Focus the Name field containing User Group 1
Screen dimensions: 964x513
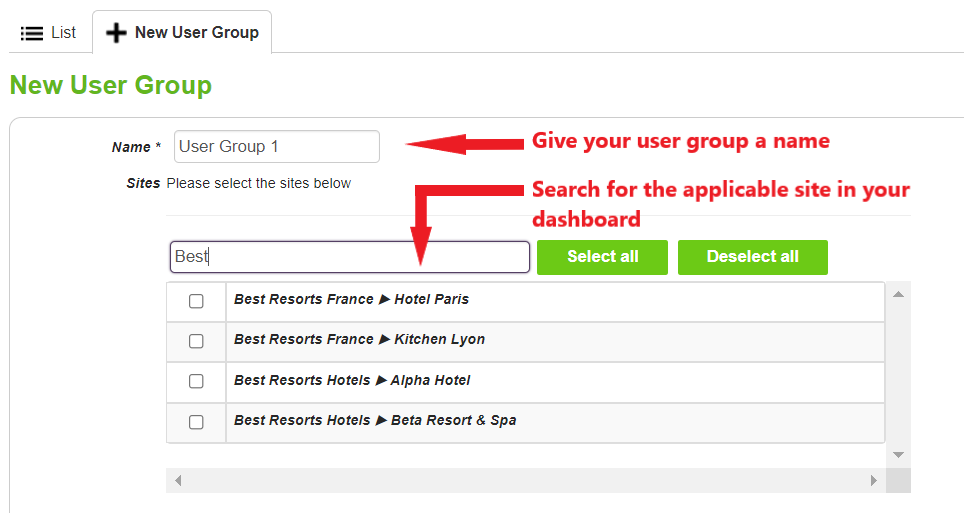276,146
